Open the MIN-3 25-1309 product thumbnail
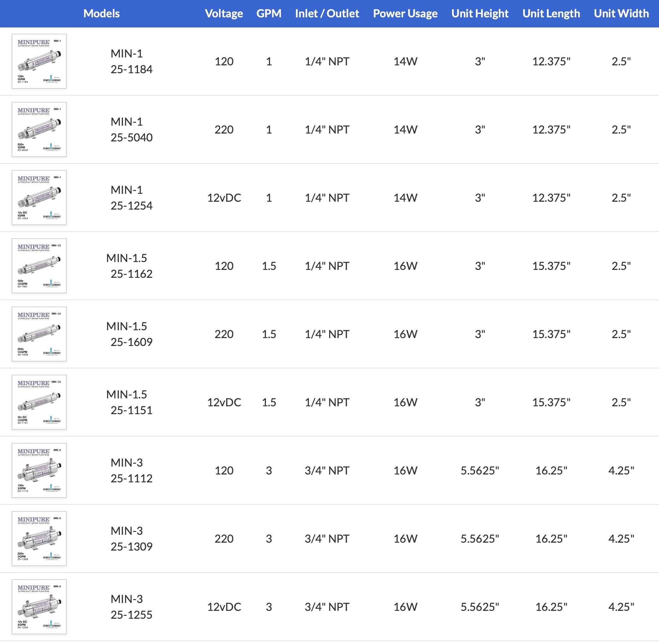Viewport: 659px width, 644px height. tap(39, 539)
